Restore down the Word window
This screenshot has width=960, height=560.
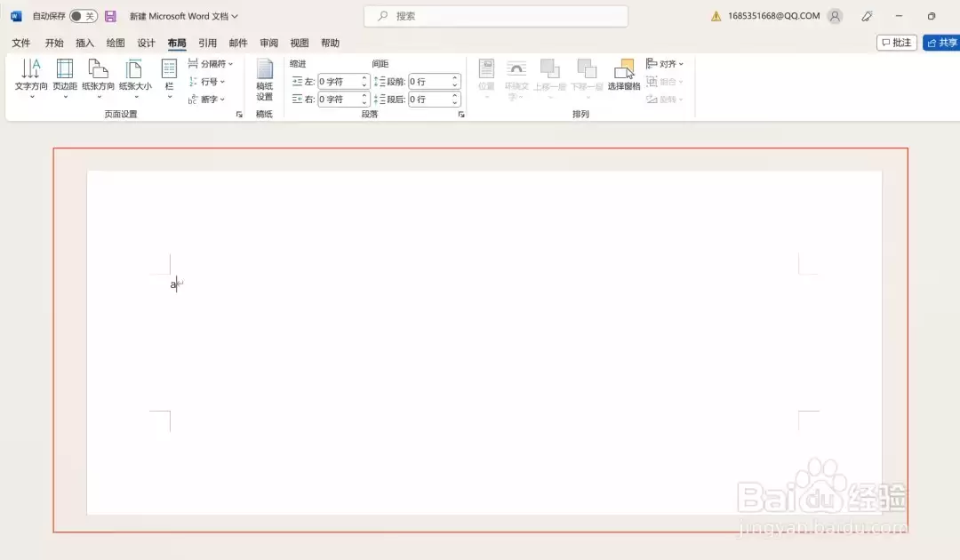pos(932,16)
